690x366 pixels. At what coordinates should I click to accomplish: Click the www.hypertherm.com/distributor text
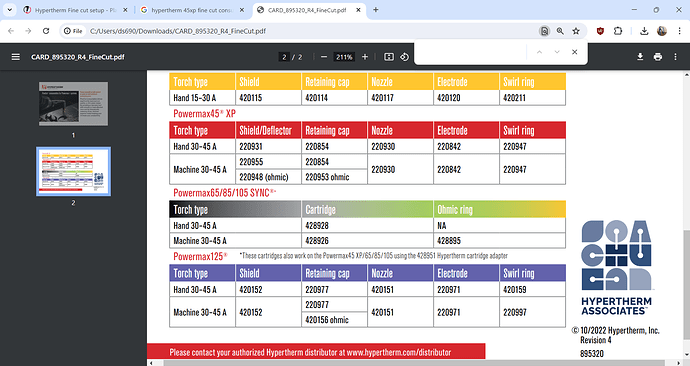399,352
